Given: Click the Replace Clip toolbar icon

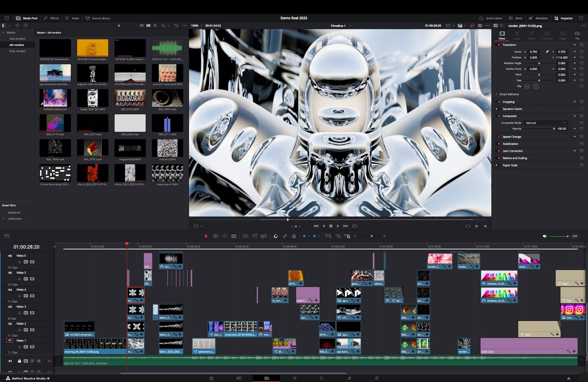Looking at the screenshot, I should click(x=264, y=236).
